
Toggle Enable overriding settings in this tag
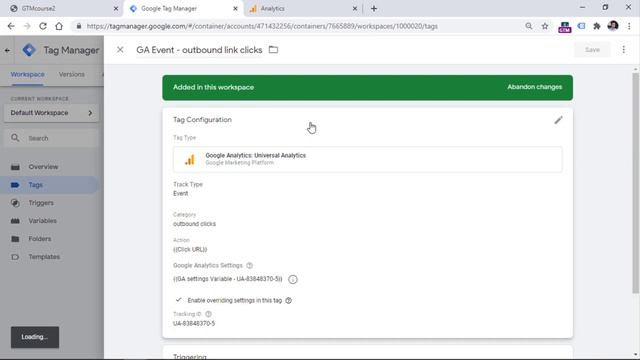[x=178, y=300]
